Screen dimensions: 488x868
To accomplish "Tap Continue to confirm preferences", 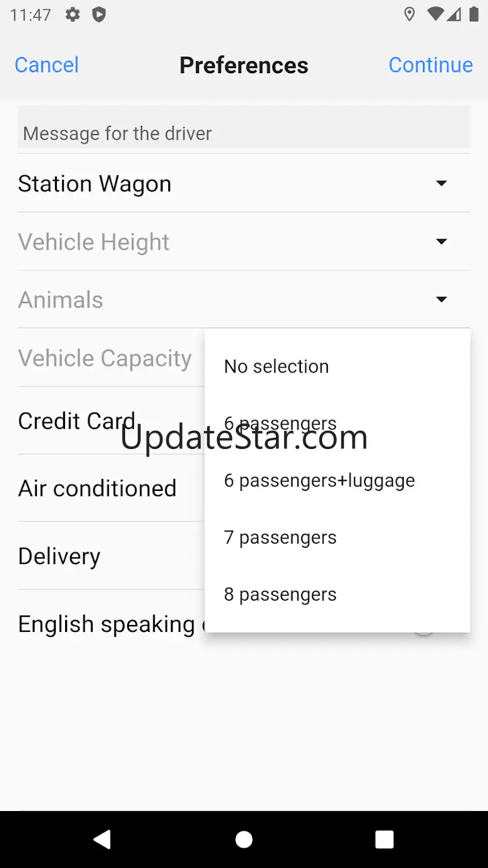I will tap(430, 65).
